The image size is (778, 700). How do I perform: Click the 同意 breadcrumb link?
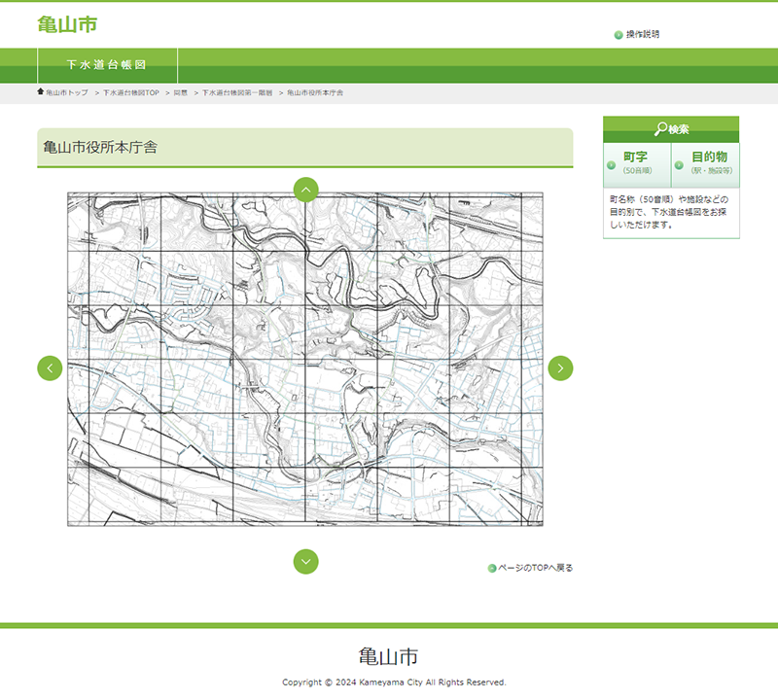(181, 92)
